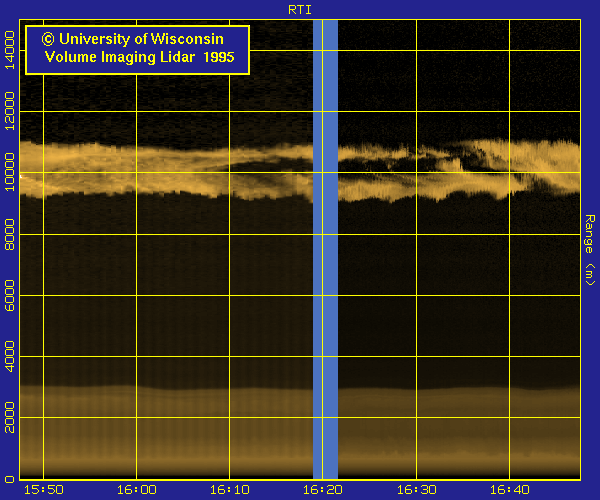Click the 4000 range axis label
This screenshot has width=600, height=500.
(x=9, y=357)
